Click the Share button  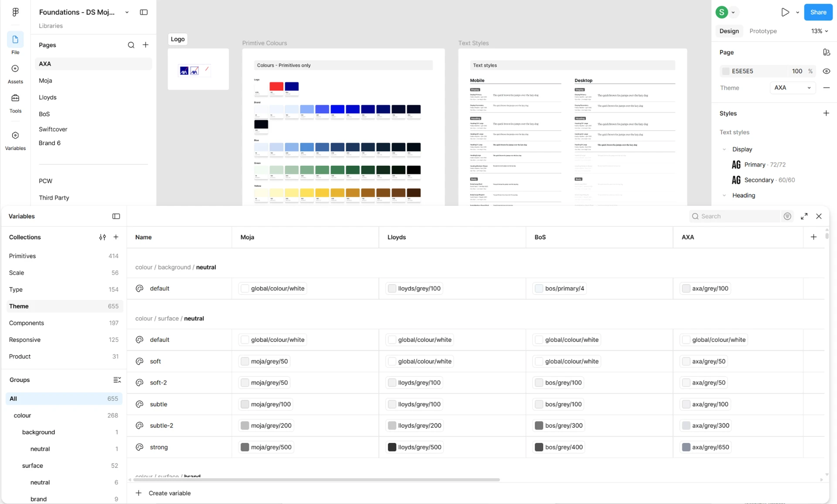coord(818,12)
